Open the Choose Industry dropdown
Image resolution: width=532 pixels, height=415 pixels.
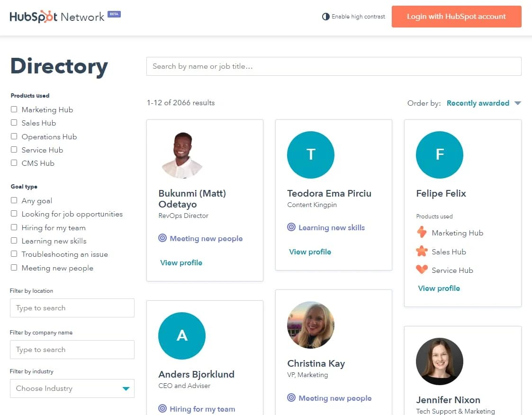[72, 388]
